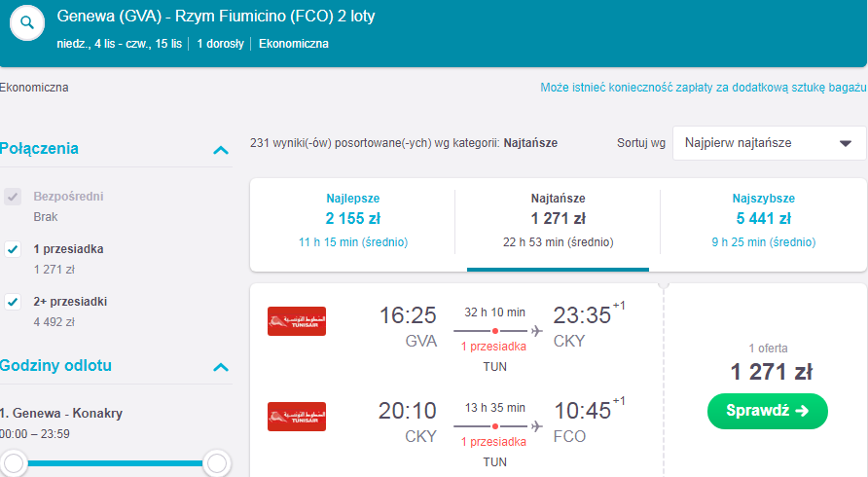
Task: Collapse the Połączenia filter section
Action: point(221,150)
